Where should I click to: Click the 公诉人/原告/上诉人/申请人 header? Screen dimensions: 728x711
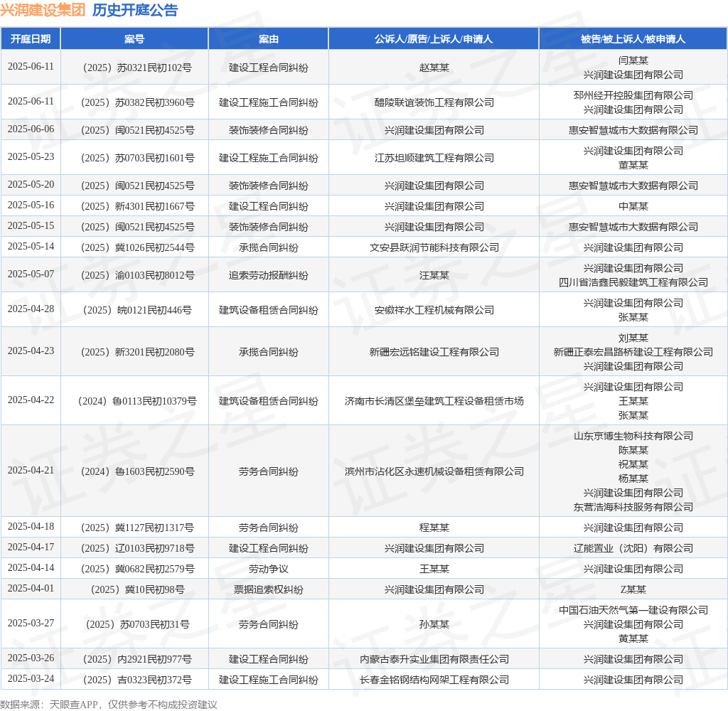434,39
